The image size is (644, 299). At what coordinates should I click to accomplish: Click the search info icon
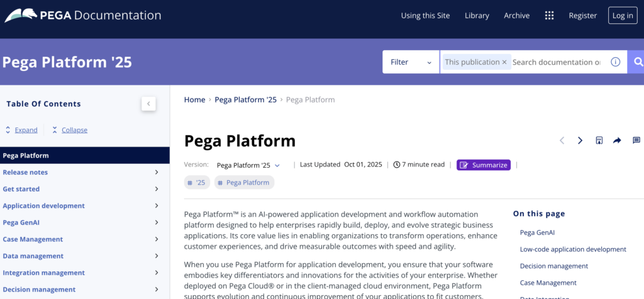tap(616, 62)
